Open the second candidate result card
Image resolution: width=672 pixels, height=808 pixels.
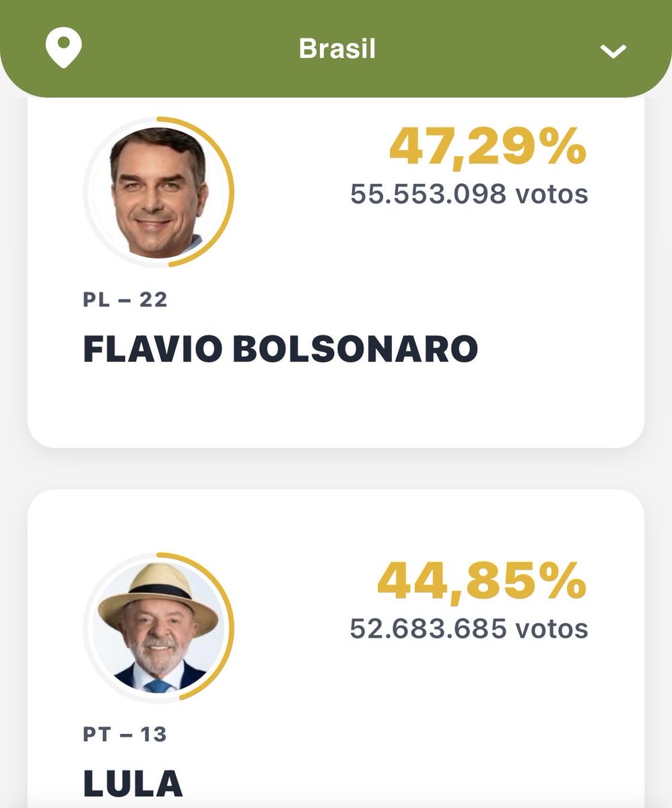pyautogui.click(x=336, y=648)
